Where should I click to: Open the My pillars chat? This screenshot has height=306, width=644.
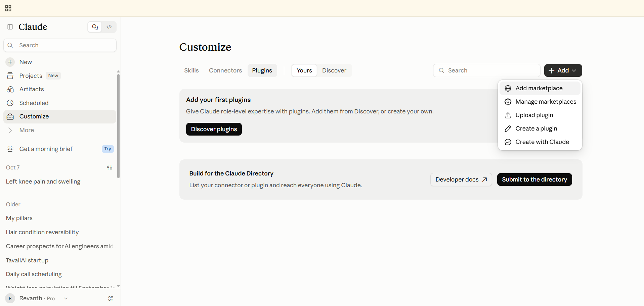pyautogui.click(x=19, y=218)
